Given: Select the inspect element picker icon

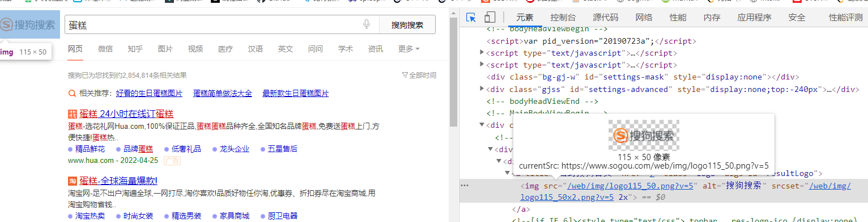Looking at the screenshot, I should pos(471,18).
